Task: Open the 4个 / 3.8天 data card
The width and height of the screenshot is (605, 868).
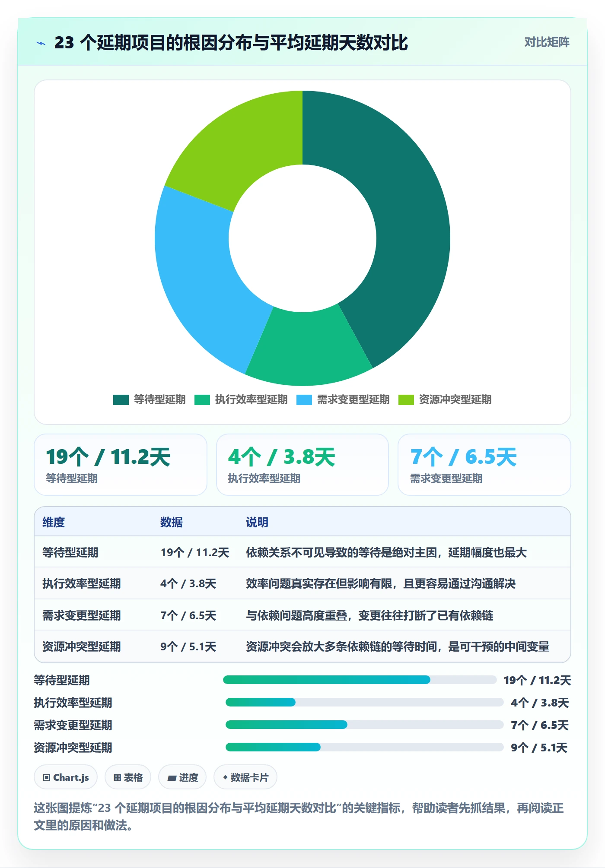Action: tap(302, 465)
